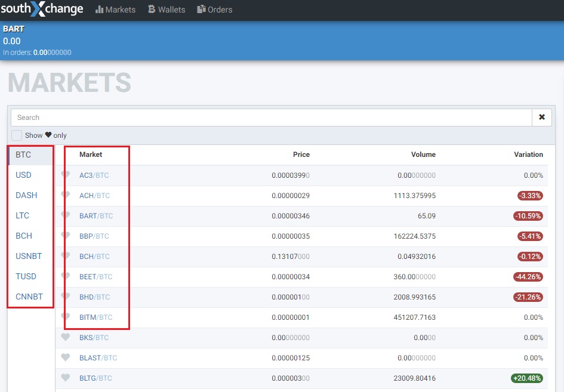Screen dimensions: 564x392
Task: Open the BEET/BTC market
Action: coord(96,277)
